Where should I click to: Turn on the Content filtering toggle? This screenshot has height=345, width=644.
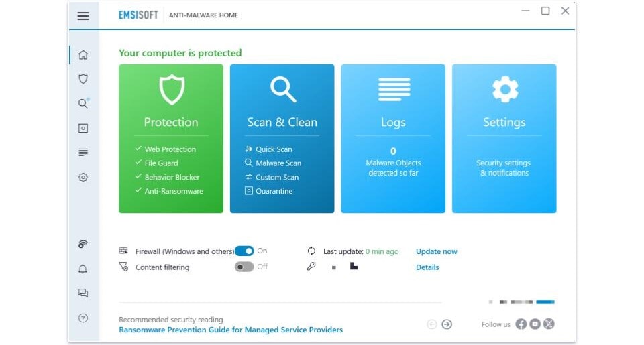click(x=244, y=267)
